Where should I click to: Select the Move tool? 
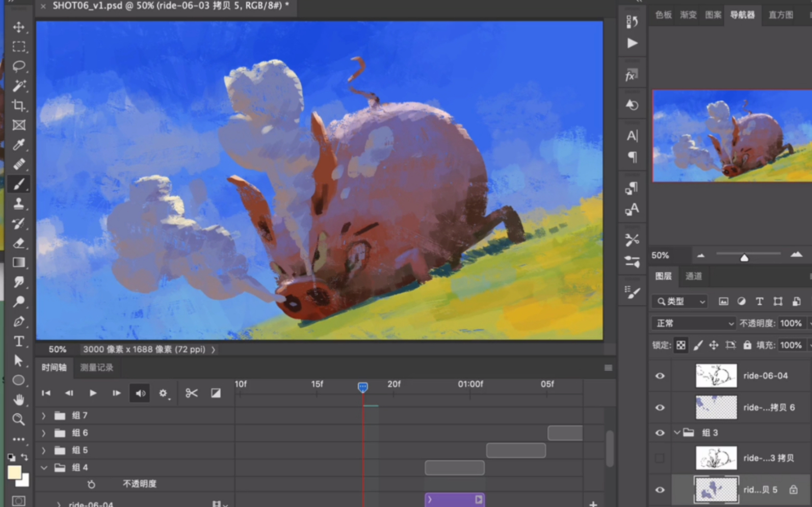pos(19,27)
